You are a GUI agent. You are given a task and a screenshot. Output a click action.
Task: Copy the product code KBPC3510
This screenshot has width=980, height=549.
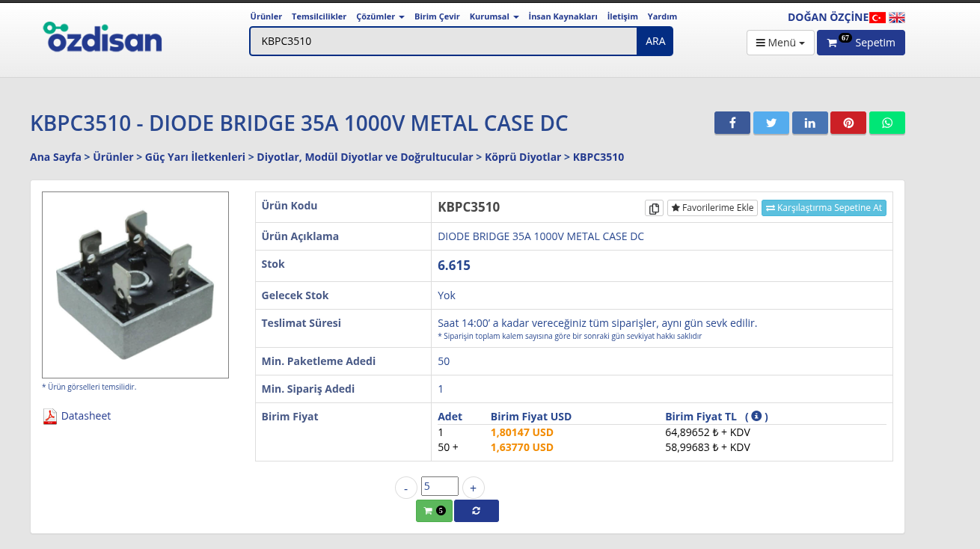click(654, 208)
